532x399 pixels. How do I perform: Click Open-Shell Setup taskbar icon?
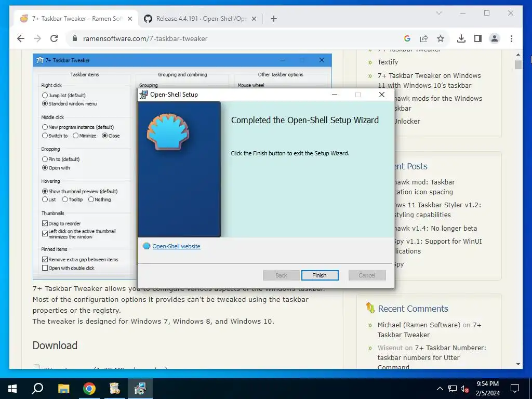[x=140, y=389]
